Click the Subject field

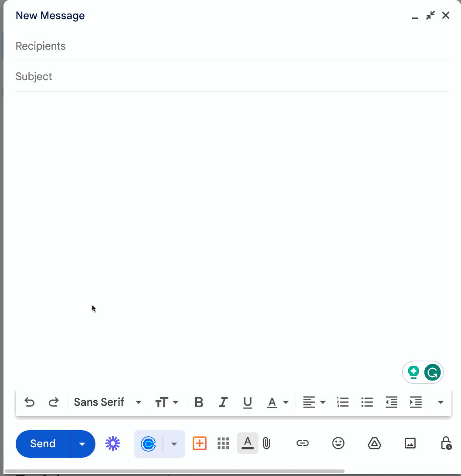point(131,76)
